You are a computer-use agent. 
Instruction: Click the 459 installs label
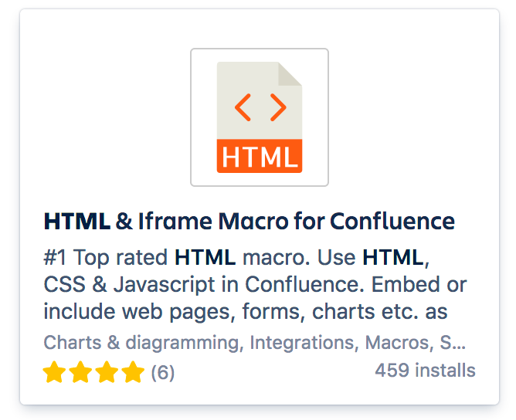(x=425, y=371)
